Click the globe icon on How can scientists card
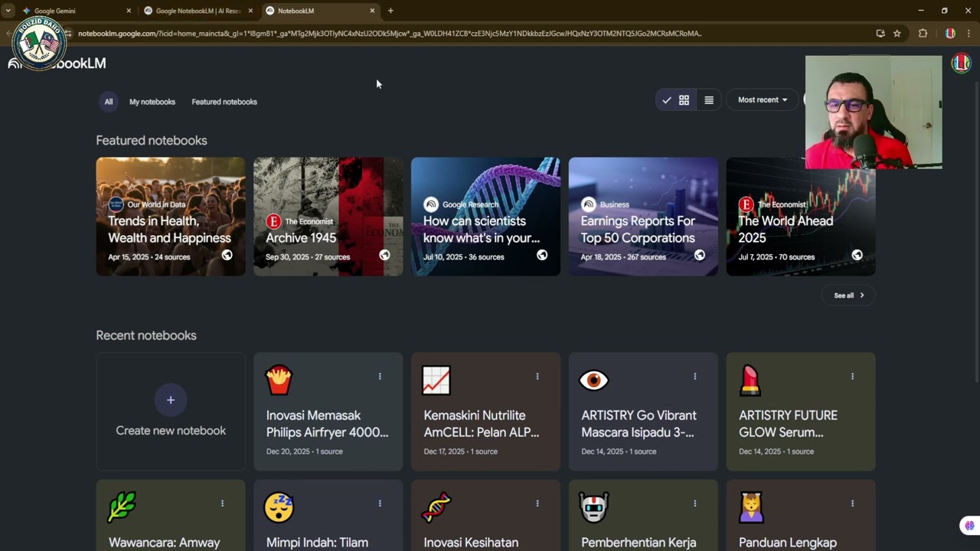 542,256
